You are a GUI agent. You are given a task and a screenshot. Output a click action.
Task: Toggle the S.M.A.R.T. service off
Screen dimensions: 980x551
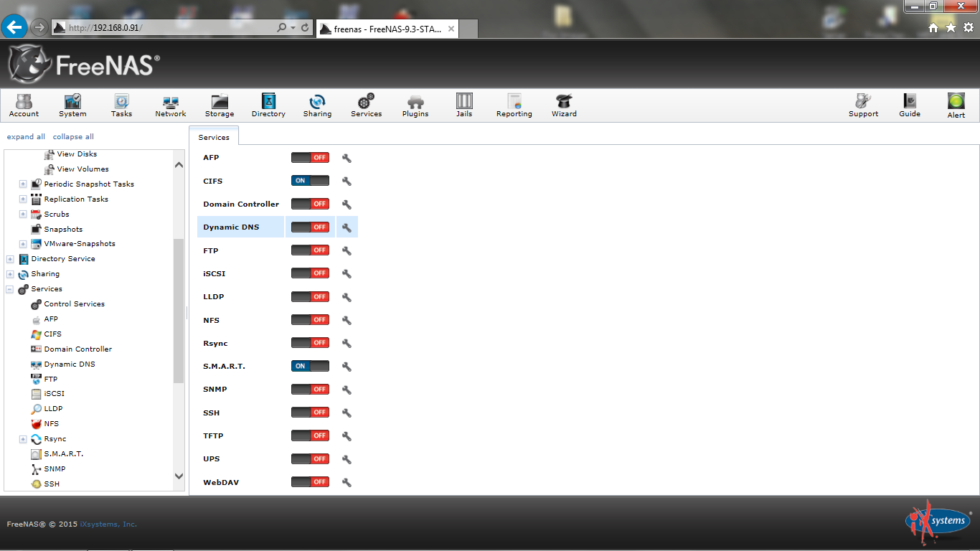(310, 366)
